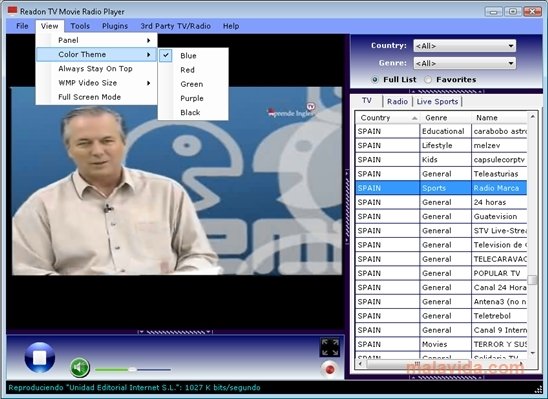Open the Plugins menu

click(x=115, y=26)
